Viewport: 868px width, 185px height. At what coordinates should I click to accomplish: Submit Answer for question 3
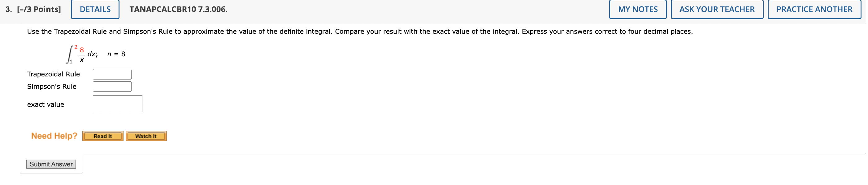(x=51, y=164)
